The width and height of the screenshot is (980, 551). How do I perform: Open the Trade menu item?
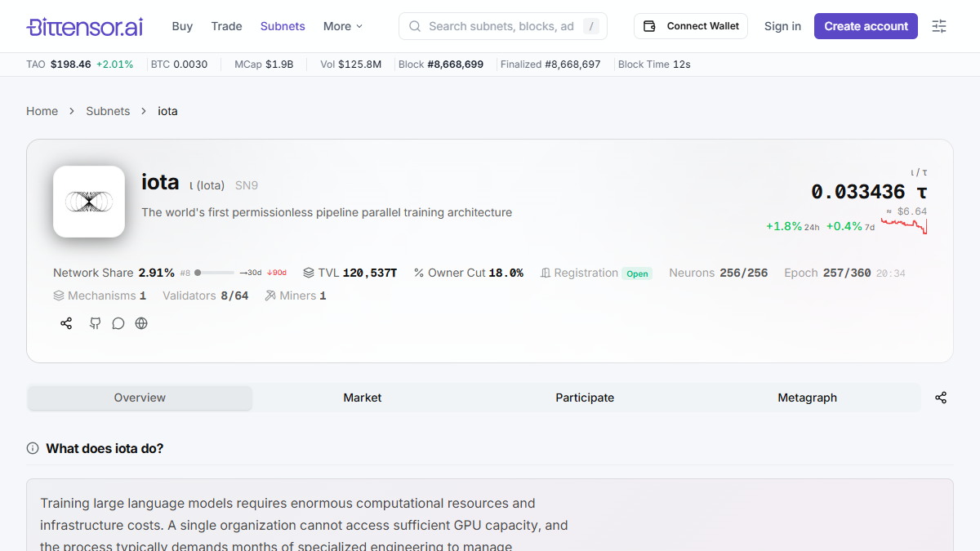point(226,26)
